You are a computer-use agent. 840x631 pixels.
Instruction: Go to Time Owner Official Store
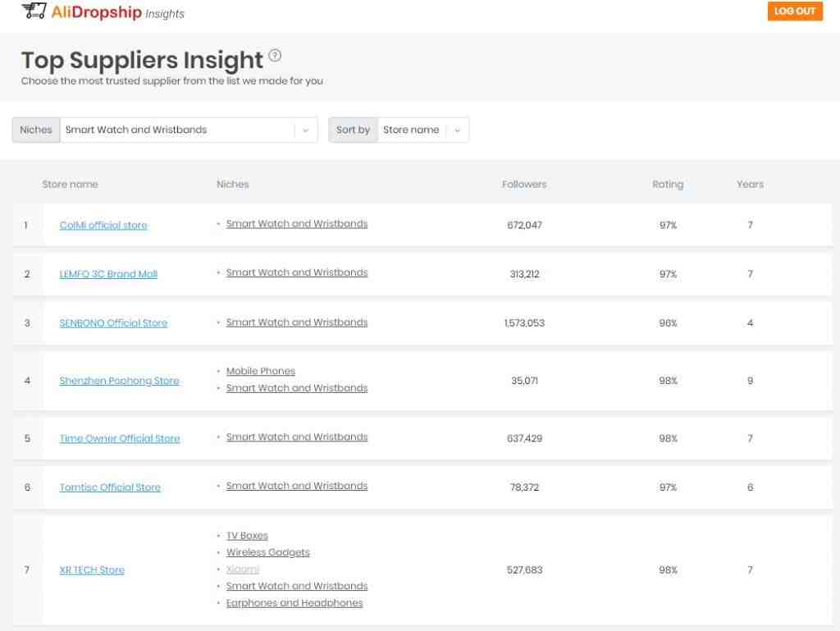120,439
